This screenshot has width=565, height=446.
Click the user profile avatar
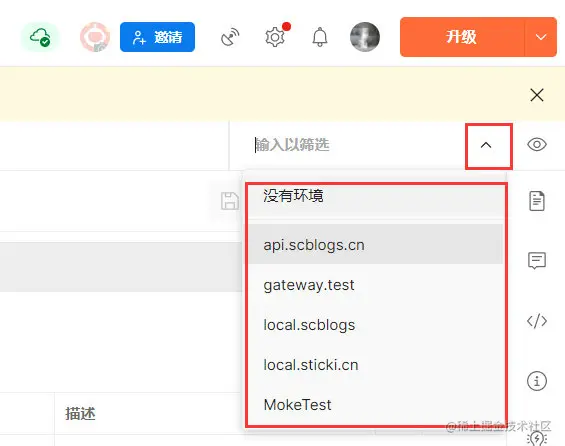[365, 37]
